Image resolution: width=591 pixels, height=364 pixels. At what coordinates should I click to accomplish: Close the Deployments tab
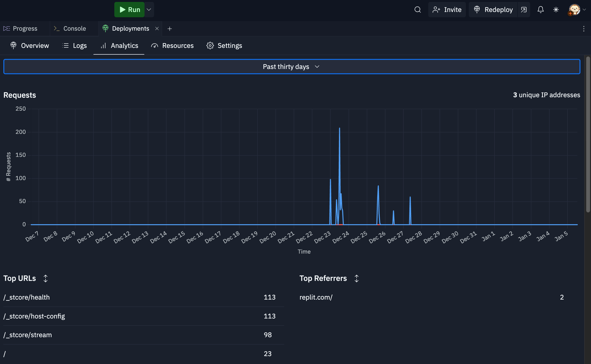tap(157, 28)
